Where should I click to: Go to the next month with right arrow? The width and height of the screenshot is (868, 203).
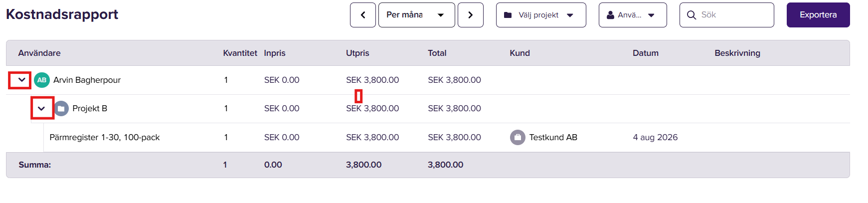(471, 15)
